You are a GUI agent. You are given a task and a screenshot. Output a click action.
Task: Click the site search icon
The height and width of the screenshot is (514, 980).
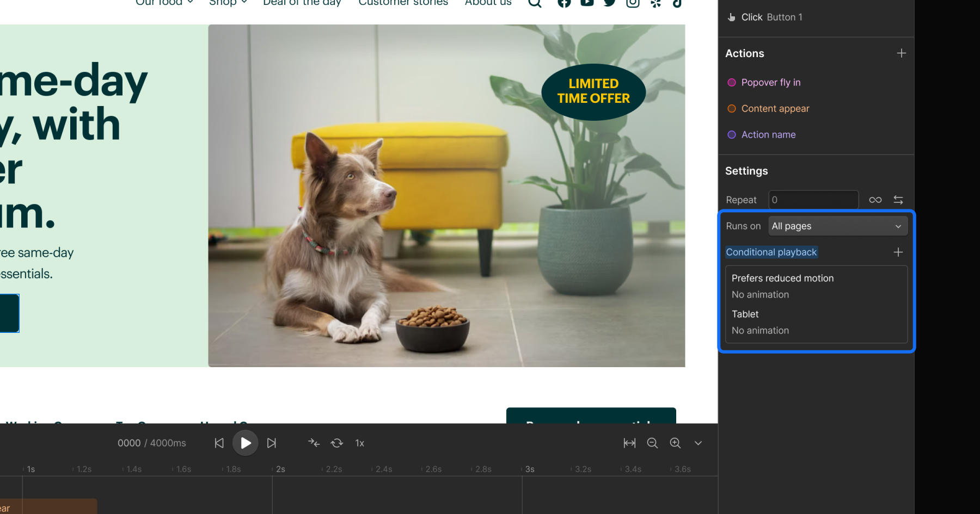click(x=535, y=3)
